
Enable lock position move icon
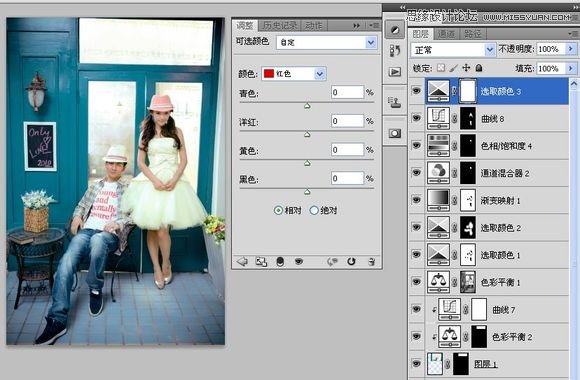pos(466,68)
